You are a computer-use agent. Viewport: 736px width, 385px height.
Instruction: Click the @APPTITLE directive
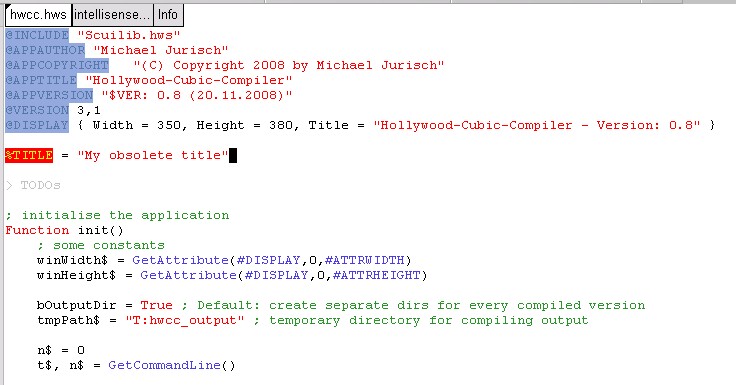41,80
